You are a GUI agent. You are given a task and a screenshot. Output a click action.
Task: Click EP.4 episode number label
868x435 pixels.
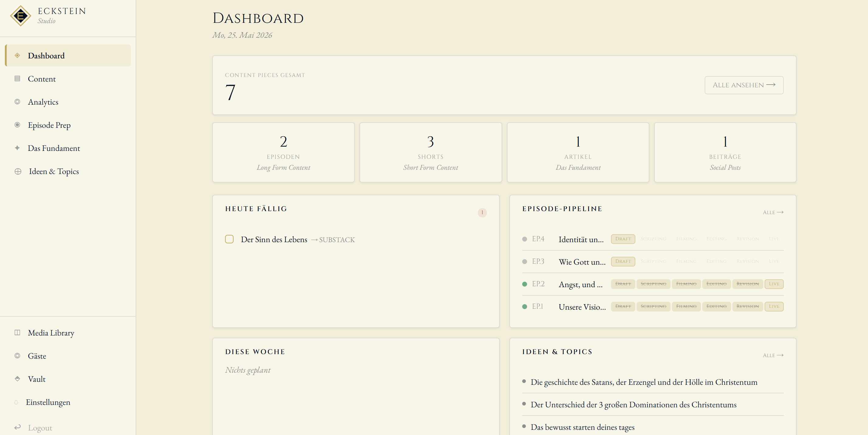click(538, 239)
